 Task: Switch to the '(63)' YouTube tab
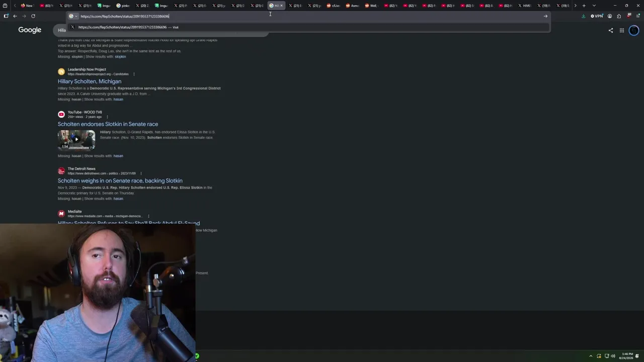click(x=46, y=6)
